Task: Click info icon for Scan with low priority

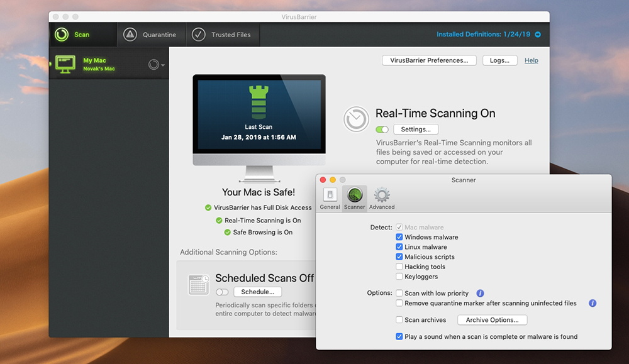Action: (x=480, y=293)
